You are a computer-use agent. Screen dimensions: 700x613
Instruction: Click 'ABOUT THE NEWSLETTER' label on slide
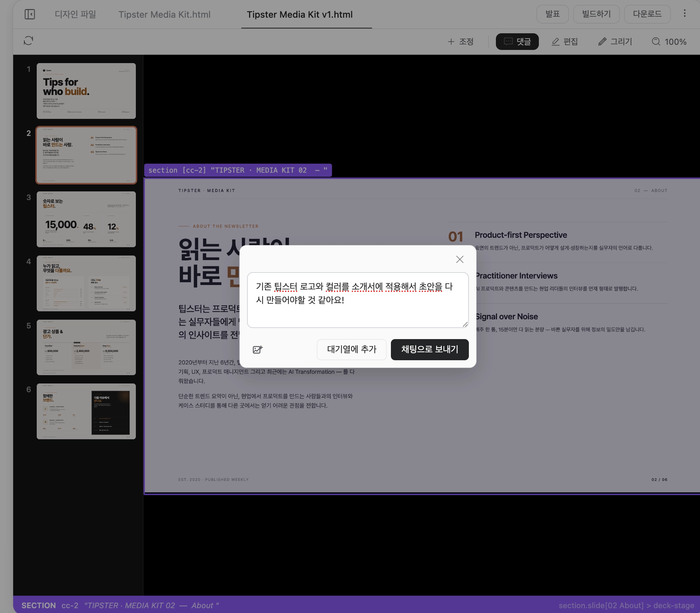click(226, 226)
